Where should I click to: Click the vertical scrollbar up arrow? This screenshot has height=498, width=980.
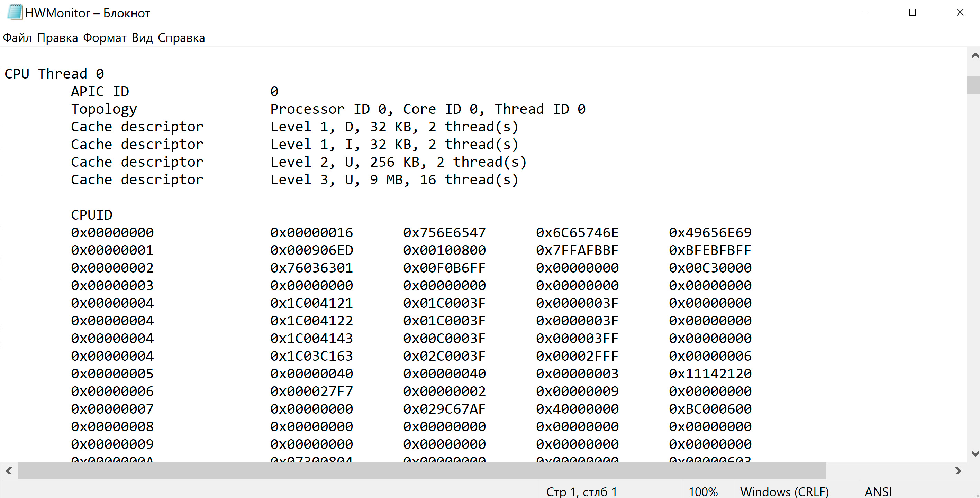pos(975,56)
